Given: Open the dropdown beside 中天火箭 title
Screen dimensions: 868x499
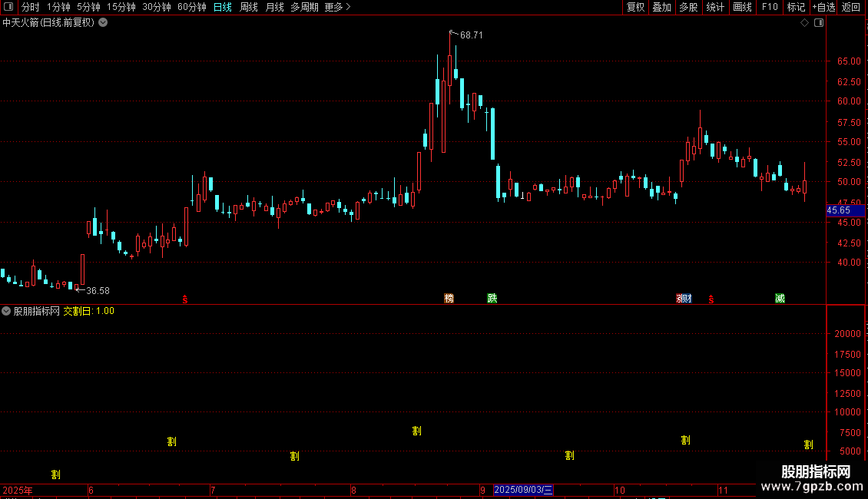Looking at the screenshot, I should [x=103, y=23].
